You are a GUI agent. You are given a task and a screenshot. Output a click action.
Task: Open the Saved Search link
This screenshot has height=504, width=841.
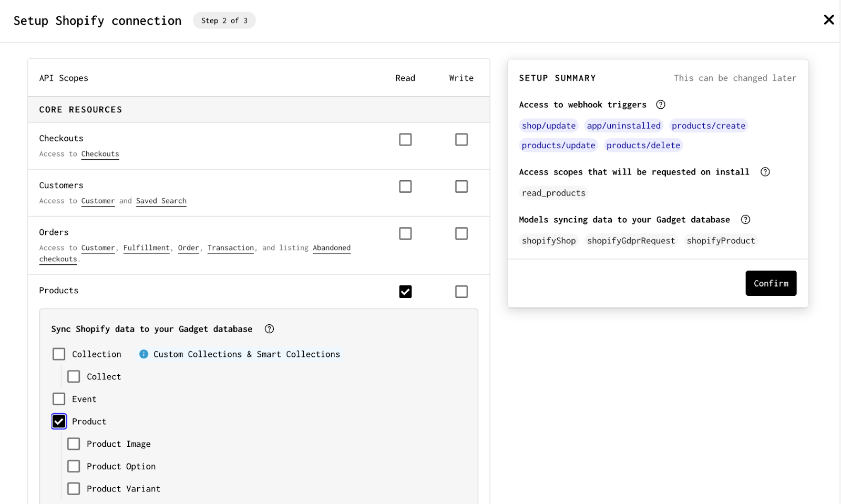[161, 201]
